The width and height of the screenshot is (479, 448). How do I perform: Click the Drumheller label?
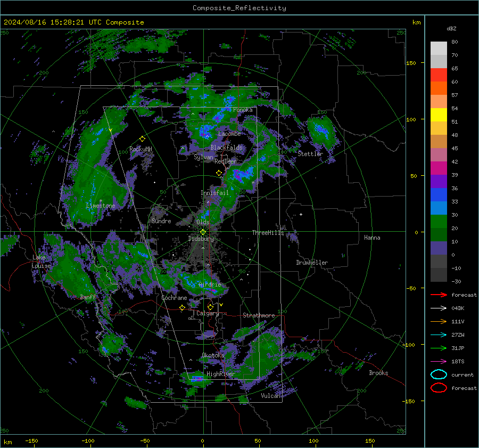click(x=311, y=263)
